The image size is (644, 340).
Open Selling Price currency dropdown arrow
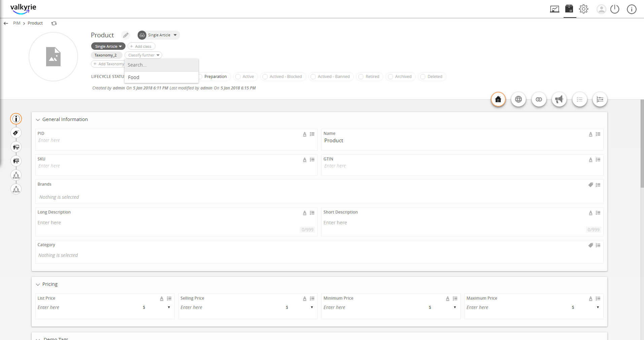[312, 307]
